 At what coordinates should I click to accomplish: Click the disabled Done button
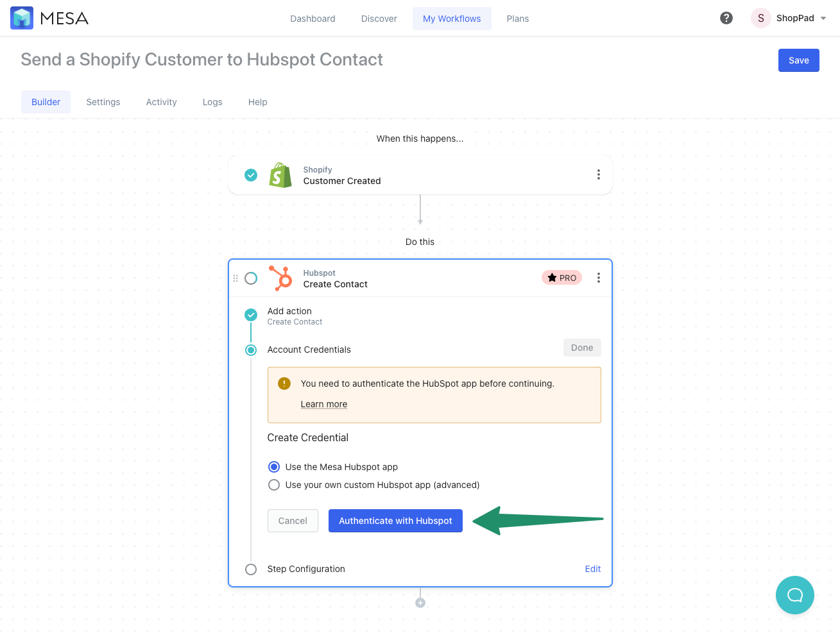pos(582,348)
